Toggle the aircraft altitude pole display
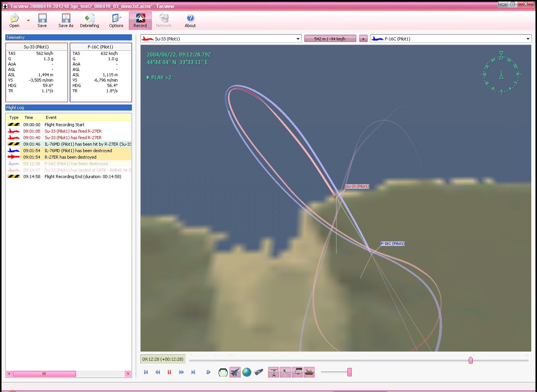The width and height of the screenshot is (537, 392). click(x=273, y=372)
